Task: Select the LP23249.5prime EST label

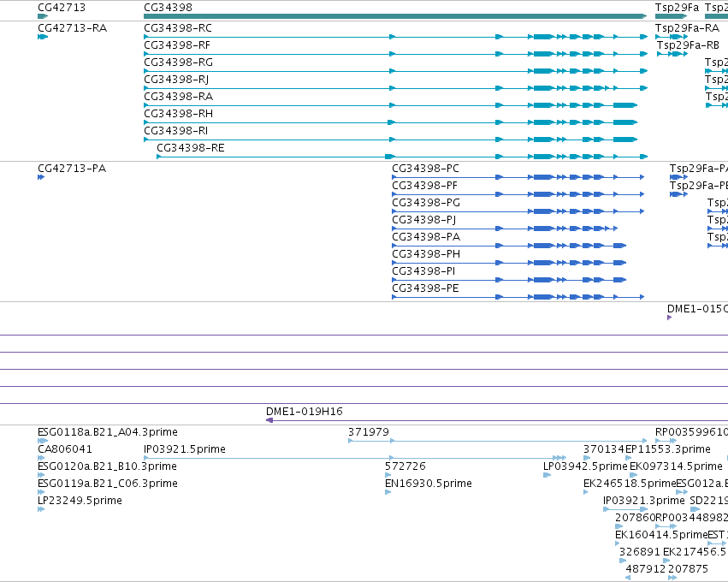Action: [x=80, y=501]
